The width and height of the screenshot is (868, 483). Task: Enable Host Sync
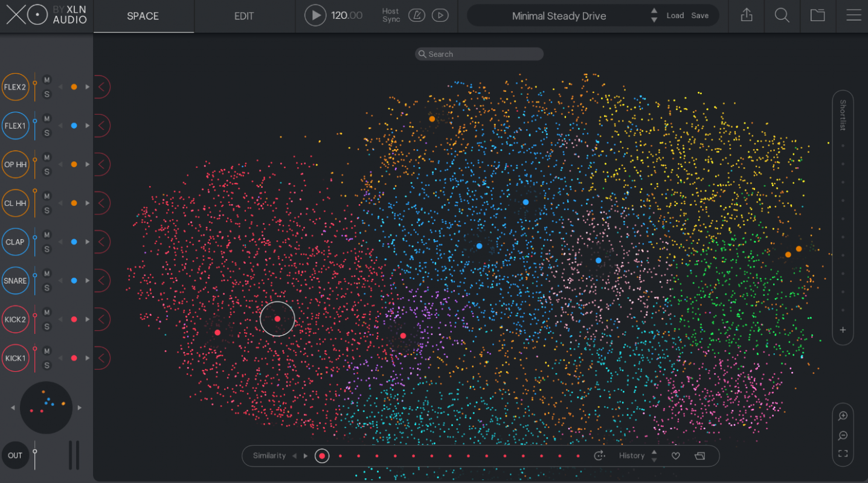(390, 16)
